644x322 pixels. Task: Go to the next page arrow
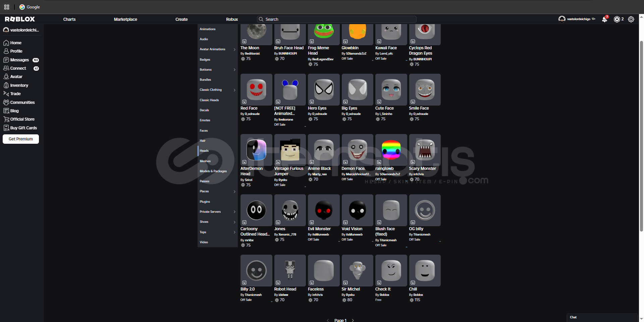353,320
